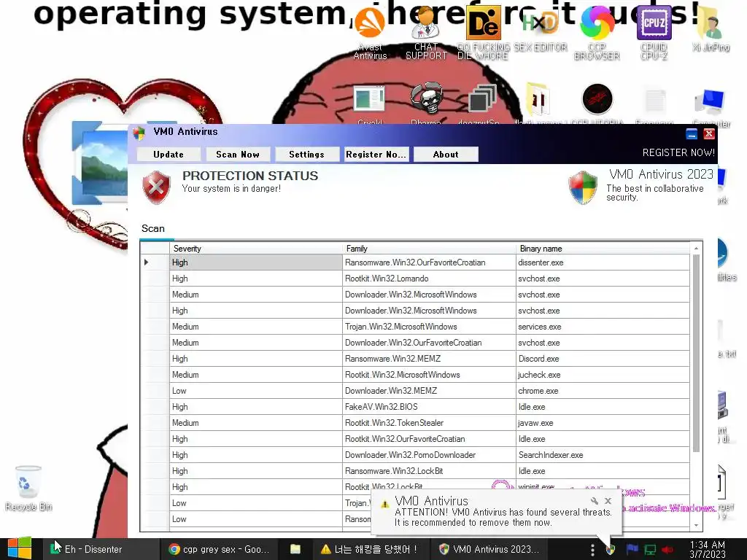Select the FakeAV.Win32.BIOS cell
The image size is (747, 560).
point(429,407)
